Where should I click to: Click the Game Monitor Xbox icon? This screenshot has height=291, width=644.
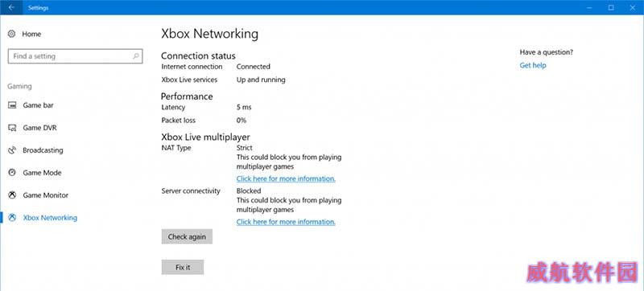12,195
